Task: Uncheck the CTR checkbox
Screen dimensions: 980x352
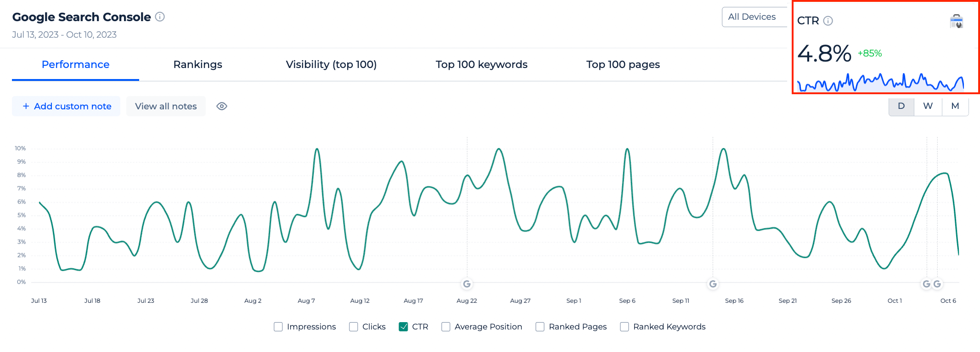Action: click(403, 327)
